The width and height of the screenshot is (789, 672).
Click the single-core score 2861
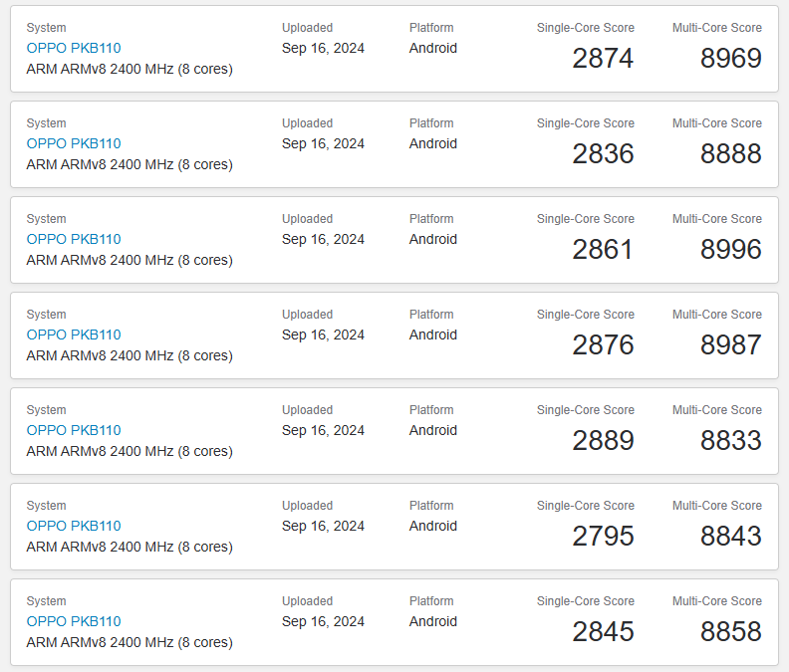[603, 249]
